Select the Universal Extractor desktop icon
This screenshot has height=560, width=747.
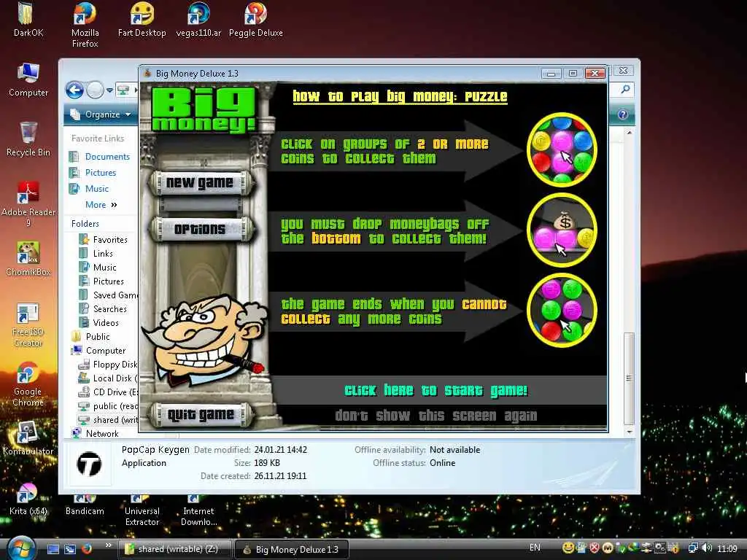(x=142, y=511)
